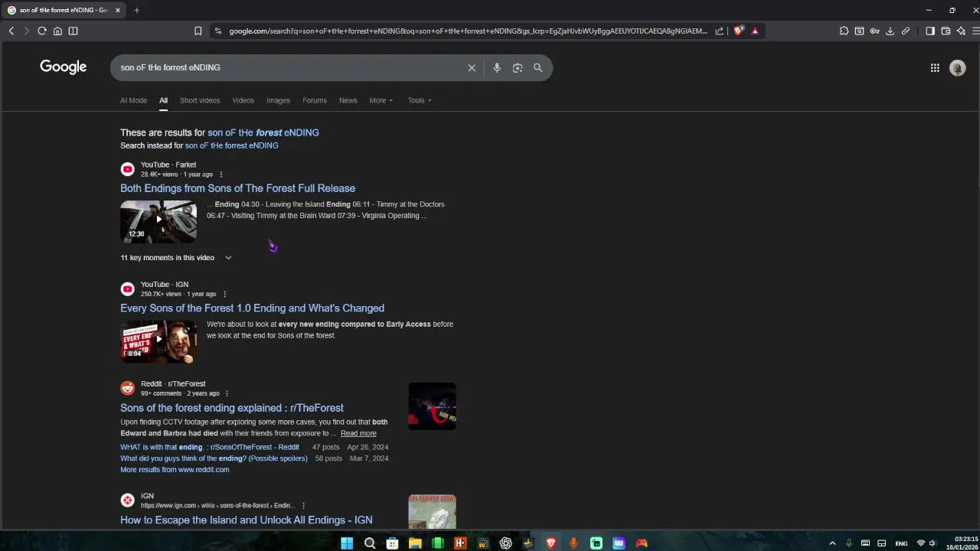Show the Brave sidebar panel icon

click(x=930, y=31)
